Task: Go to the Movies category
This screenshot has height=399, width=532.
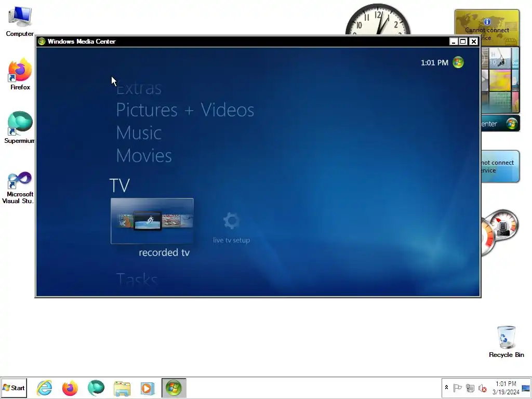Action: click(x=144, y=156)
